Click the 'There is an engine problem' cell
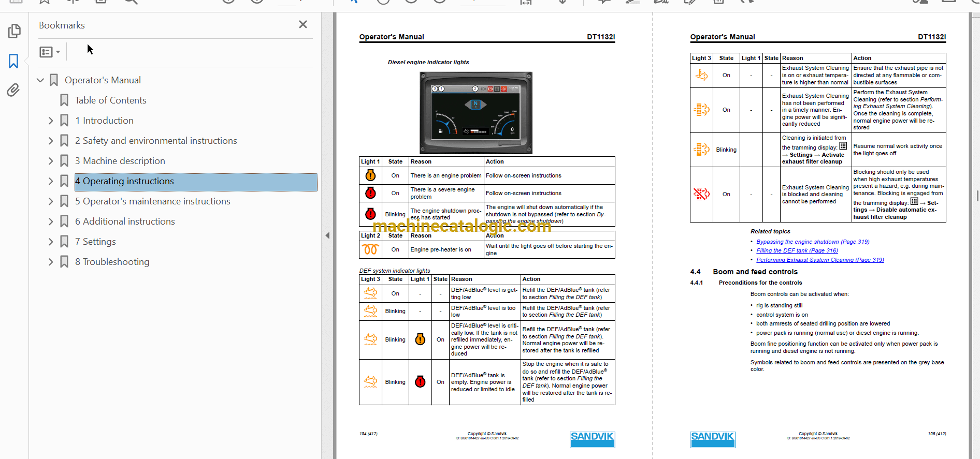Image resolution: width=980 pixels, height=459 pixels. pyautogui.click(x=446, y=175)
